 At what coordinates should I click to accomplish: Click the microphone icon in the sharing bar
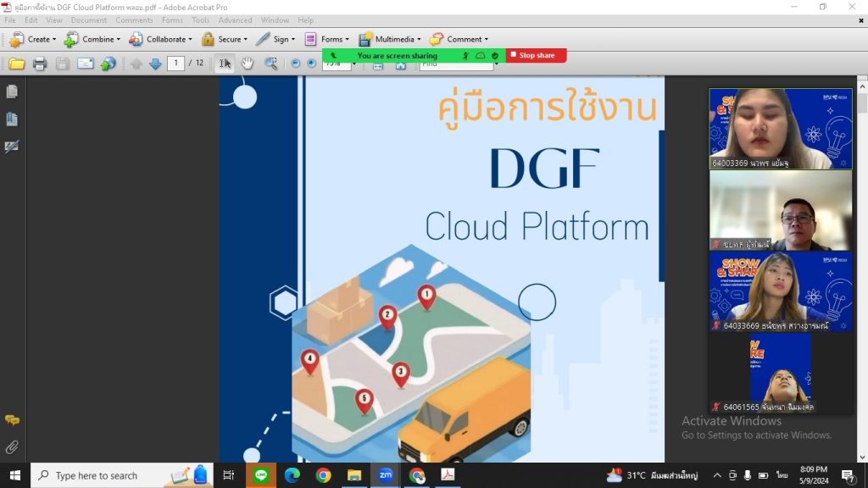pyautogui.click(x=465, y=55)
